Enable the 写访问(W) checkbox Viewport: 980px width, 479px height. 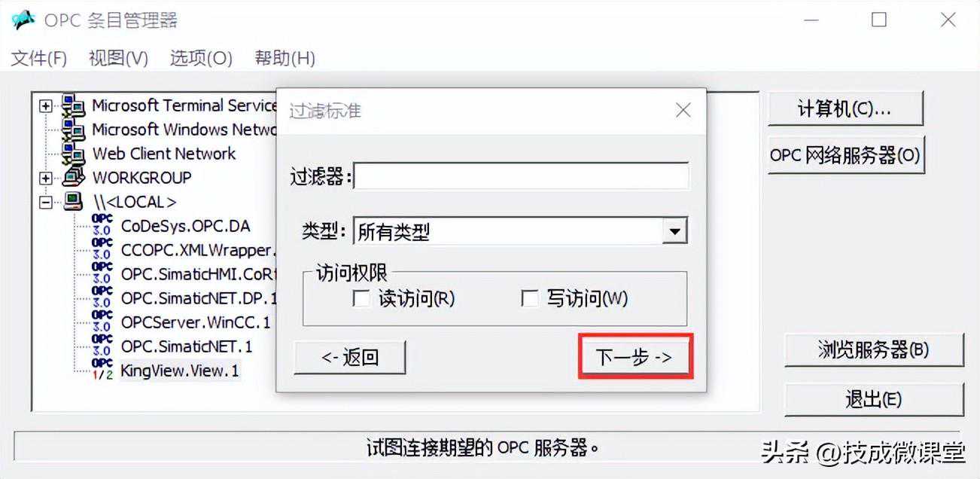click(x=529, y=299)
